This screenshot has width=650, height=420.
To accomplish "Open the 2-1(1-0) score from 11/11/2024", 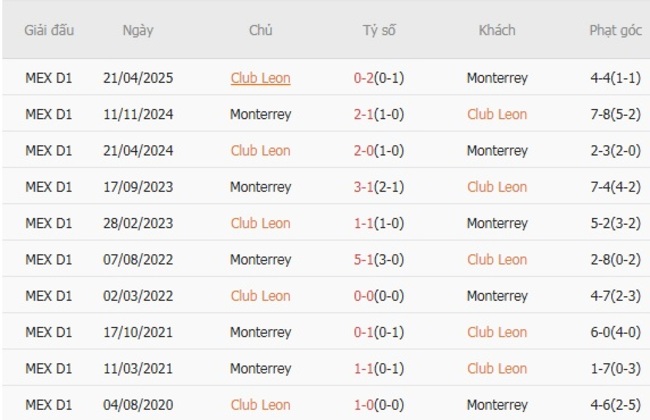I will pos(379,114).
